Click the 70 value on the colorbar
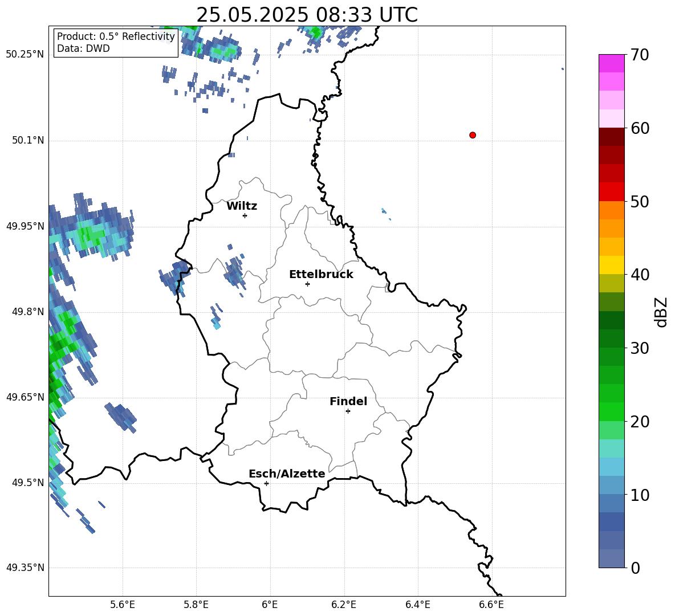The width and height of the screenshot is (675, 616). click(640, 55)
